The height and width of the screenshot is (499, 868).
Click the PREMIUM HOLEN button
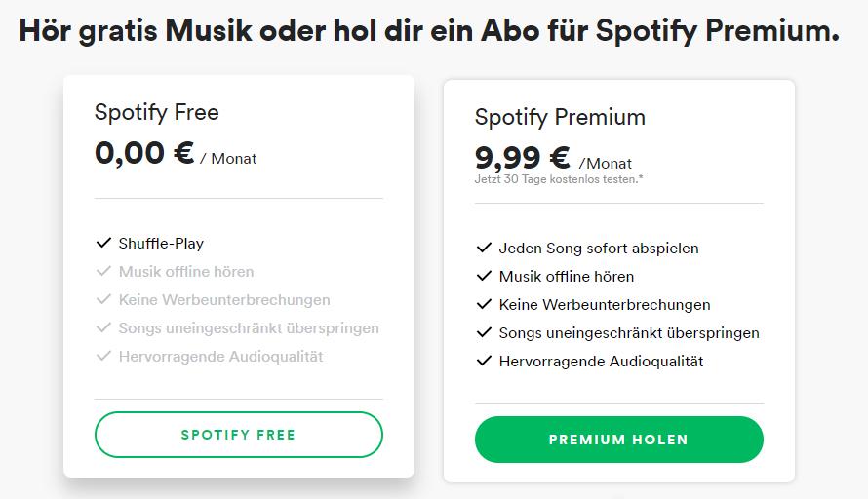619,440
